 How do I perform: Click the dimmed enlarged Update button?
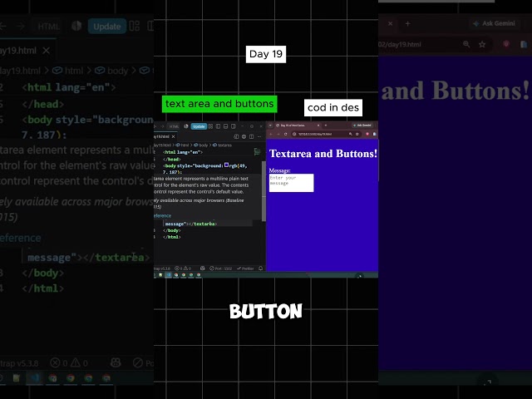pos(107,27)
